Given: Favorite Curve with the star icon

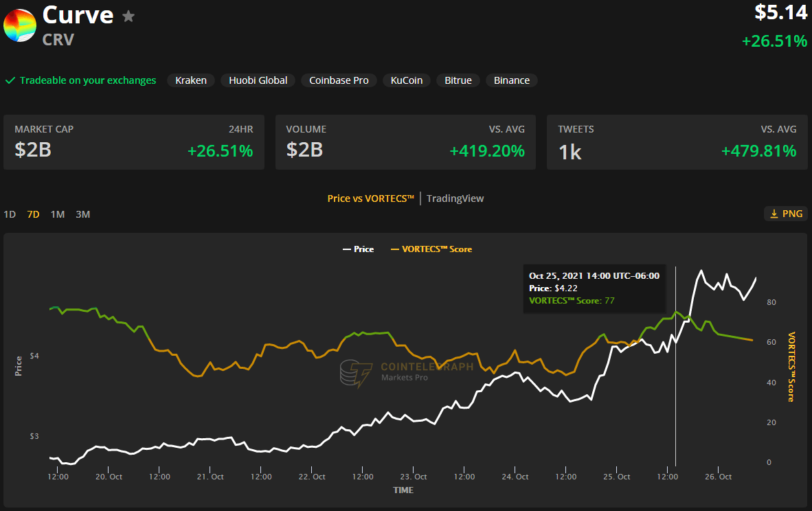Looking at the screenshot, I should coord(128,16).
